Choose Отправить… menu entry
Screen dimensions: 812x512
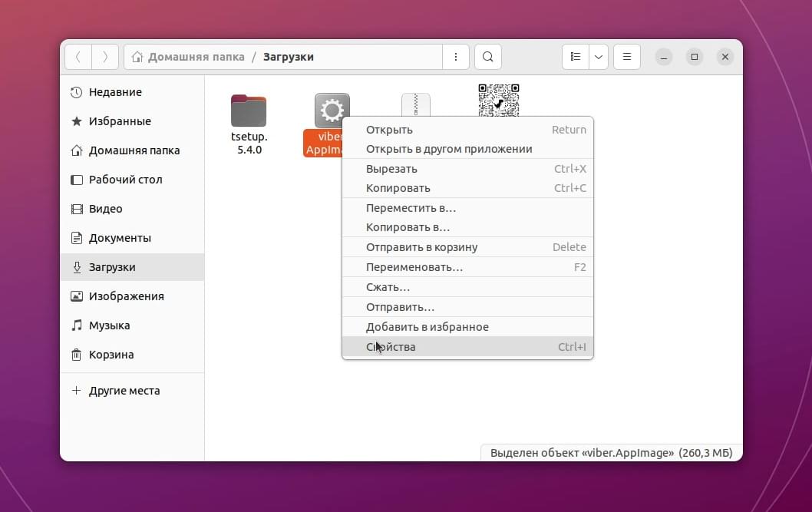coord(467,307)
